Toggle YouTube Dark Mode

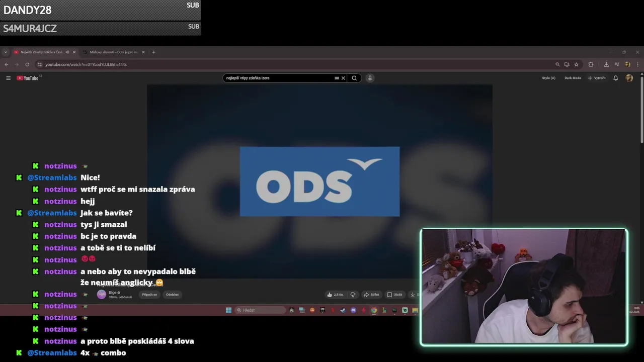coord(573,78)
